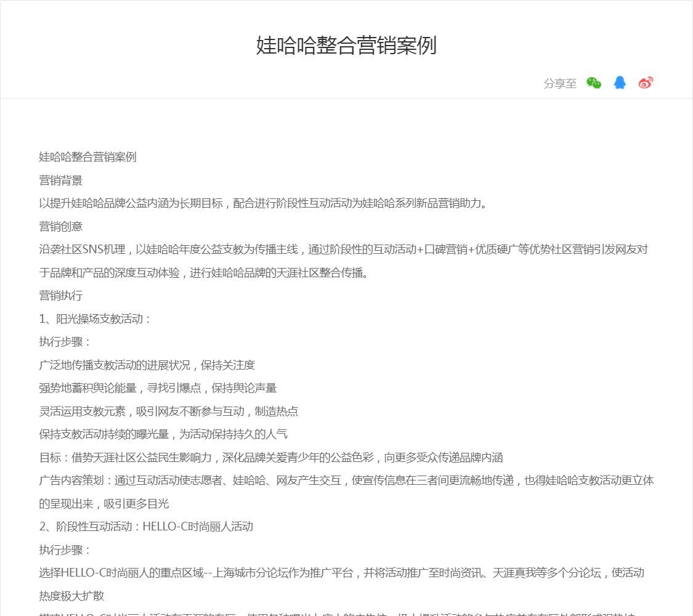This screenshot has height=616, width=693.
Task: Share the article to Sina Weibo
Action: [646, 83]
